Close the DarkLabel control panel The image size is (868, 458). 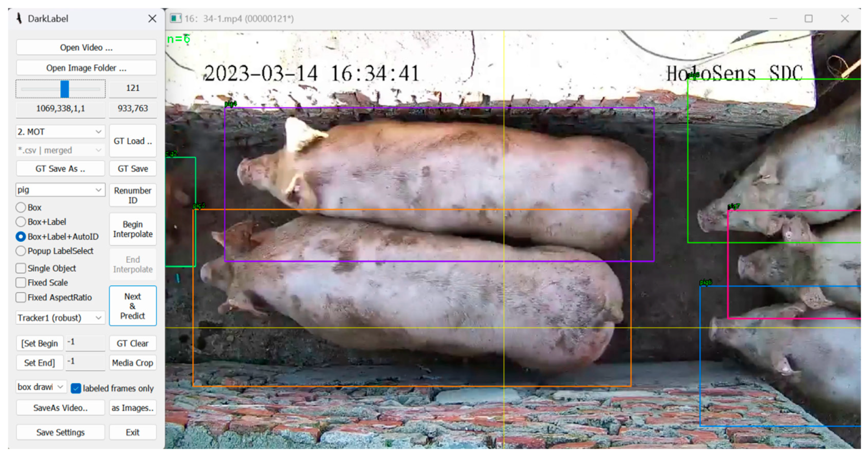pos(152,18)
